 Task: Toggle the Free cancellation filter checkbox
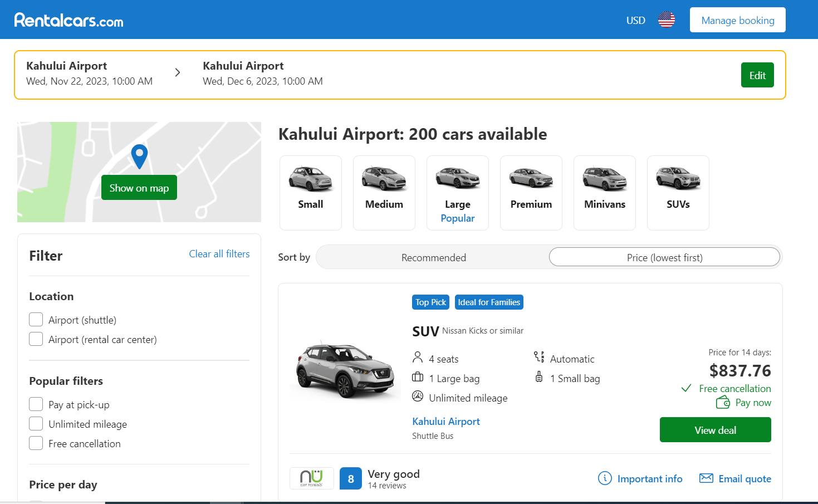(36, 443)
